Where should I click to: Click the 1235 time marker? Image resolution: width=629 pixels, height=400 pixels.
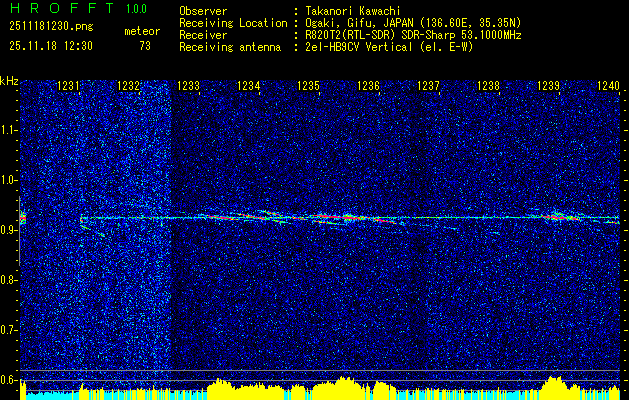tap(308, 85)
